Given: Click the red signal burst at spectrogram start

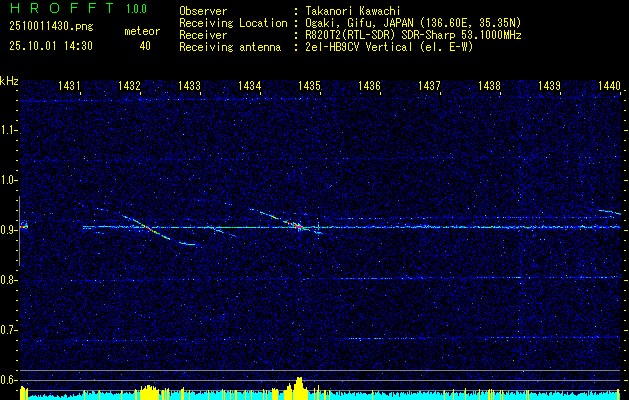Looking at the screenshot, I should tap(24, 227).
